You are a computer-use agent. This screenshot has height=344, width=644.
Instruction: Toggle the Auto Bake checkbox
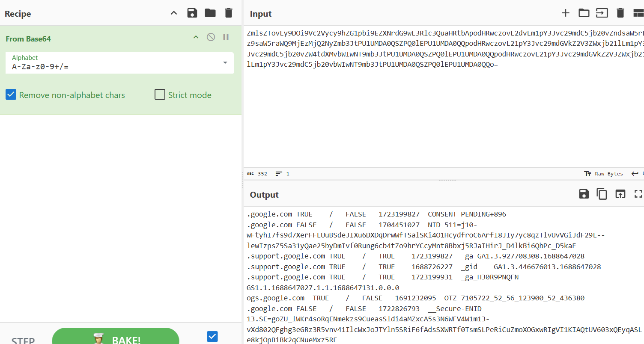point(212,337)
